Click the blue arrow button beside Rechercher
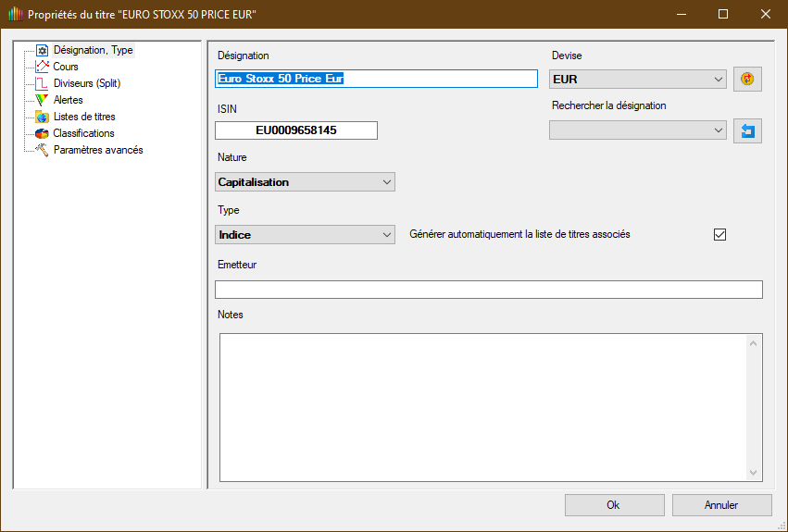 [x=747, y=131]
